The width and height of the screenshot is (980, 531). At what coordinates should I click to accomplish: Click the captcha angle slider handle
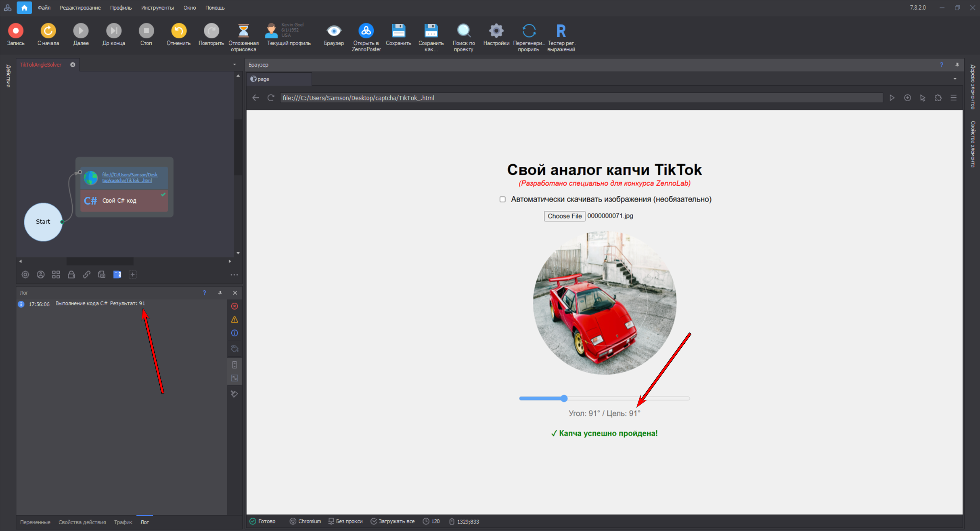tap(564, 398)
